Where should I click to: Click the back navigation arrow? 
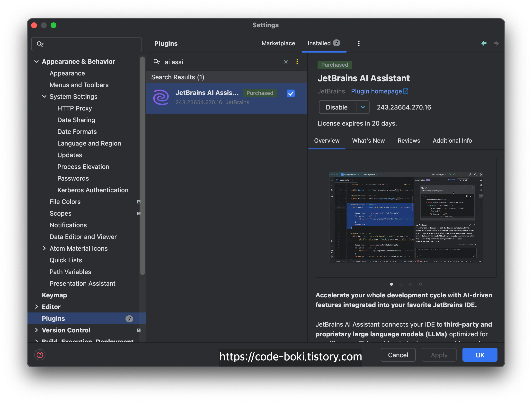484,43
